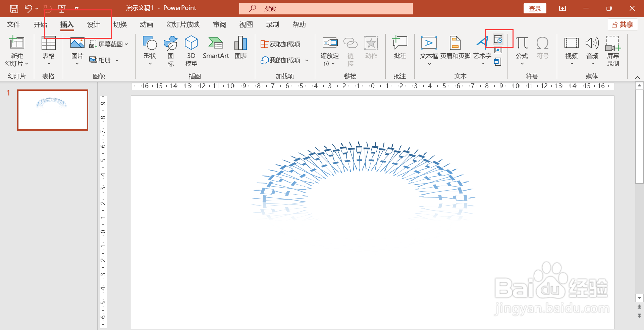Click the New Slide (新建幻灯片) icon

coord(17,43)
